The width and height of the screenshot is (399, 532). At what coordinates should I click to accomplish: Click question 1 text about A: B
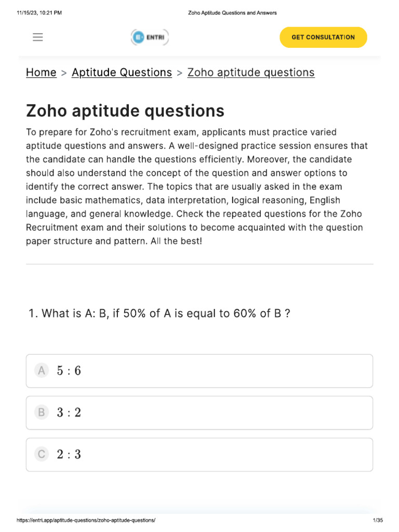158,314
